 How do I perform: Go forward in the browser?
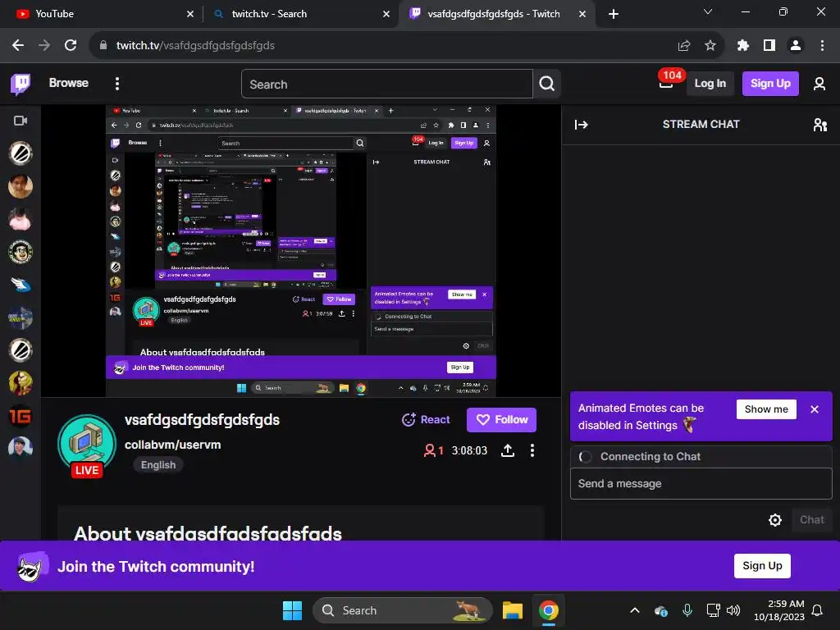[x=44, y=46]
